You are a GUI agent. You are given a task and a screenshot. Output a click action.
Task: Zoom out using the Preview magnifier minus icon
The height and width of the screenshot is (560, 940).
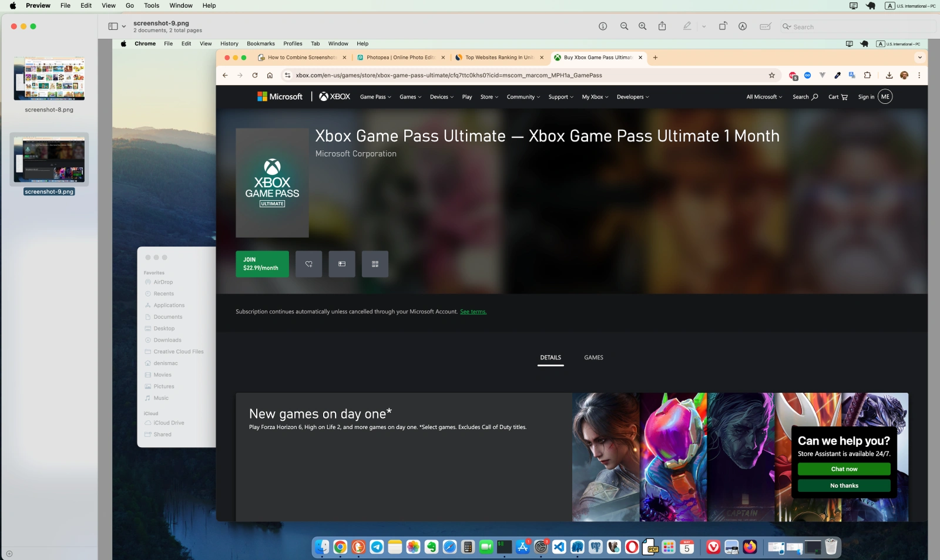[624, 26]
